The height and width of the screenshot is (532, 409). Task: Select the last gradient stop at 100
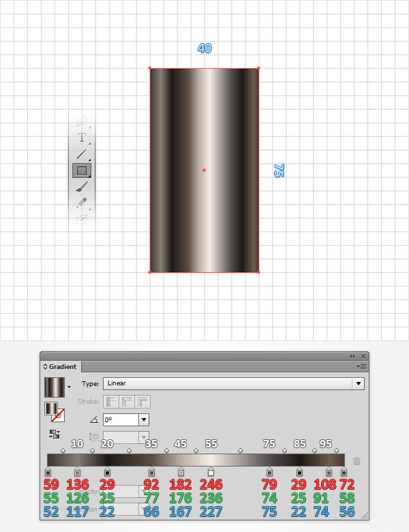pos(344,471)
